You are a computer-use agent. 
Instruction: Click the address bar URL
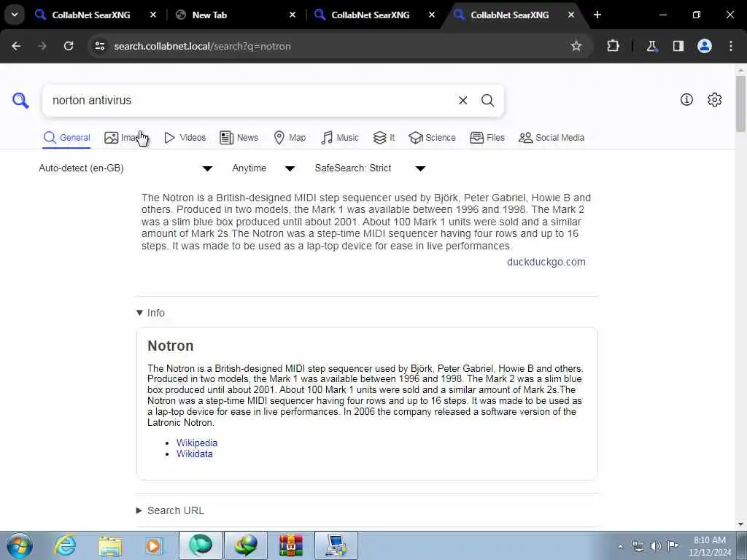(x=203, y=46)
